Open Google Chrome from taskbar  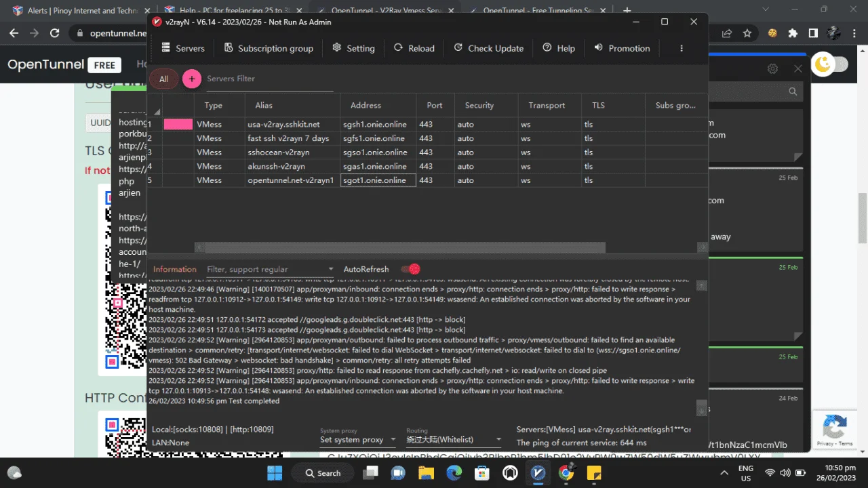click(566, 473)
